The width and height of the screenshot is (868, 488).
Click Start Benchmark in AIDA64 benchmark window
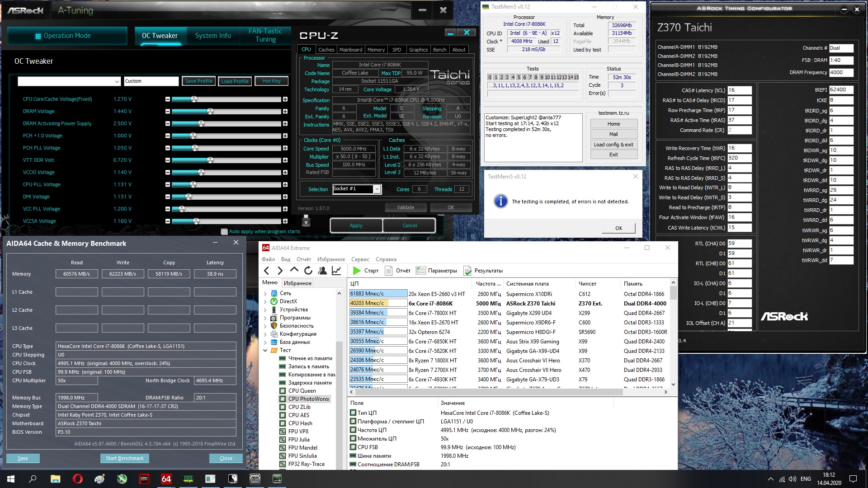pyautogui.click(x=124, y=458)
